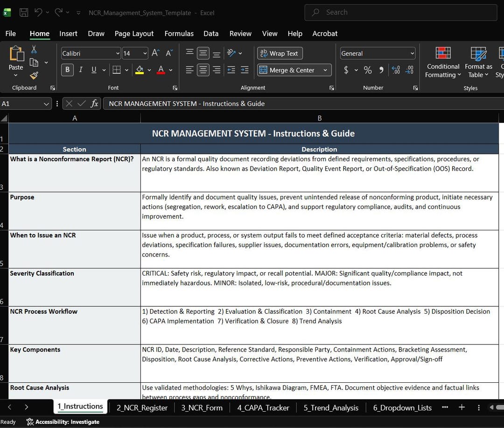The height and width of the screenshot is (428, 504).
Task: Switch to the Data ribbon tab
Action: (211, 34)
